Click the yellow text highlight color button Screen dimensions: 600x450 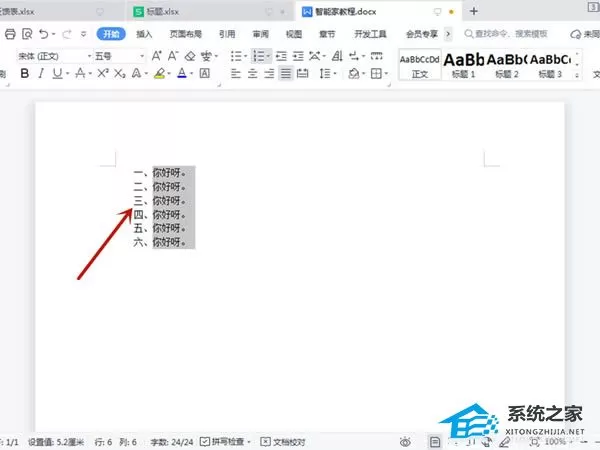pyautogui.click(x=160, y=73)
